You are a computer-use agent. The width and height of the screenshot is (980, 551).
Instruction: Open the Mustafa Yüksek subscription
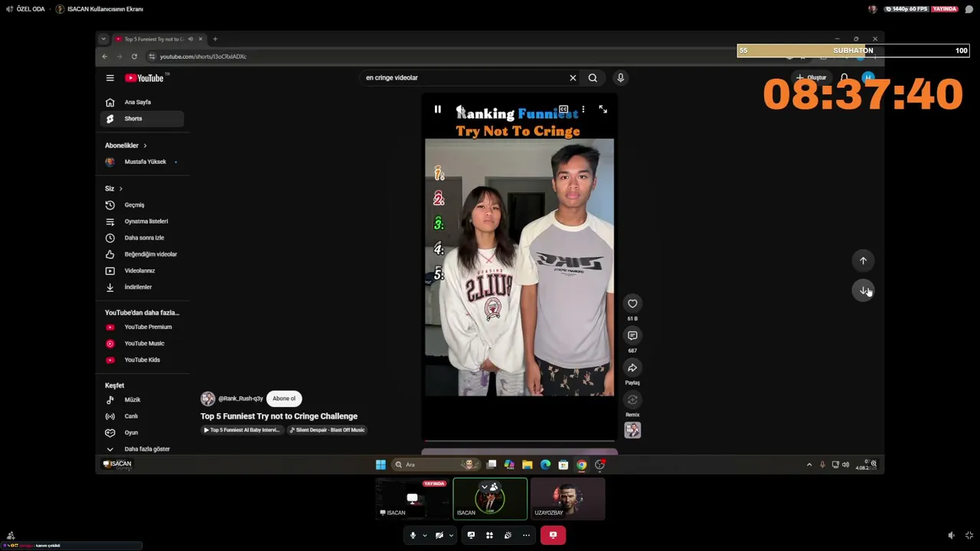click(142, 162)
